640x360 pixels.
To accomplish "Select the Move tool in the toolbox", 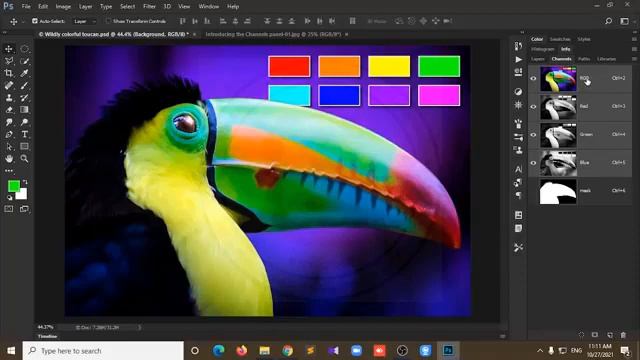I will (9, 49).
